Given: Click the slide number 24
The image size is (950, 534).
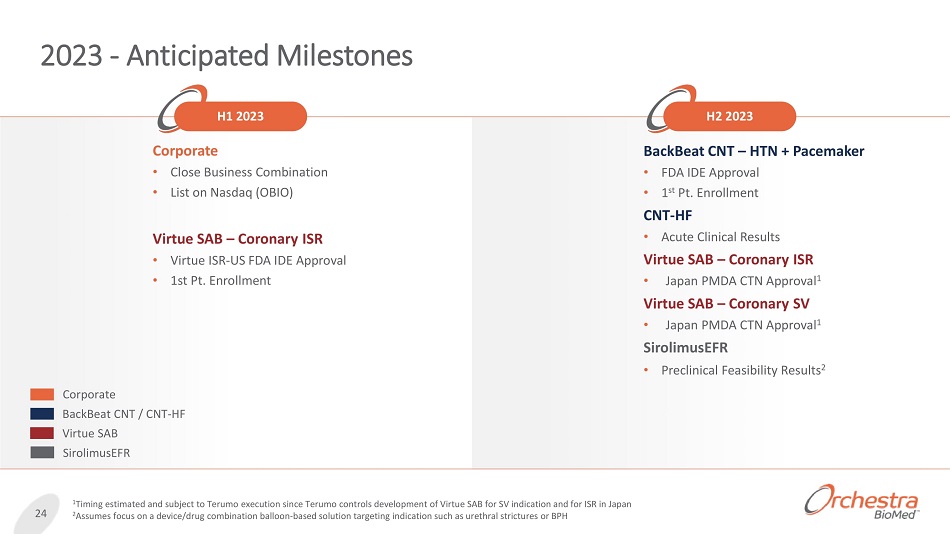Looking at the screenshot, I should point(41,514).
